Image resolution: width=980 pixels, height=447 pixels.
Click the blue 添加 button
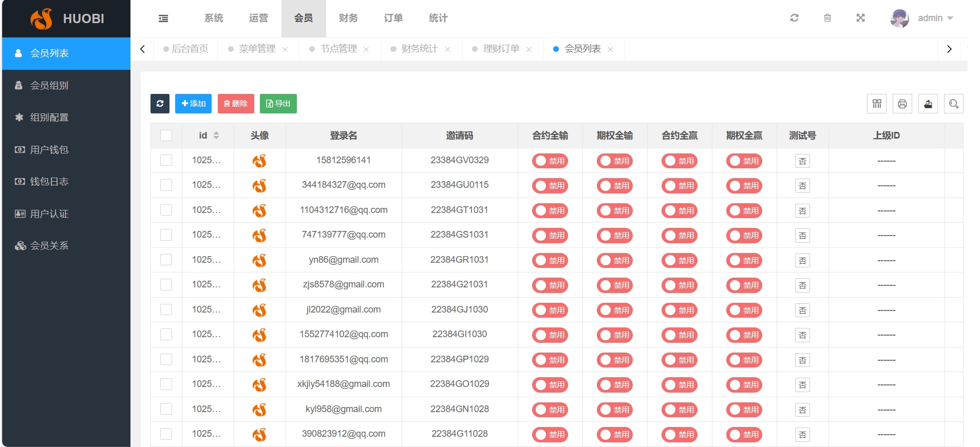(x=193, y=104)
